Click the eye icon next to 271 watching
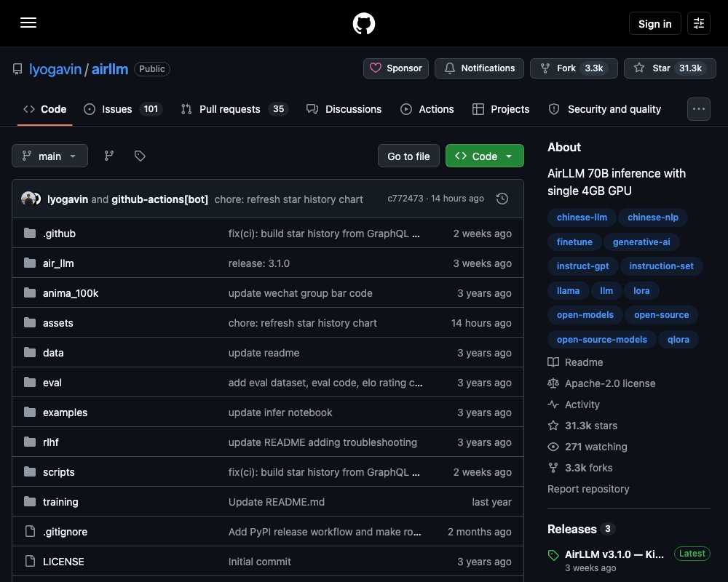728x582 pixels. point(553,447)
